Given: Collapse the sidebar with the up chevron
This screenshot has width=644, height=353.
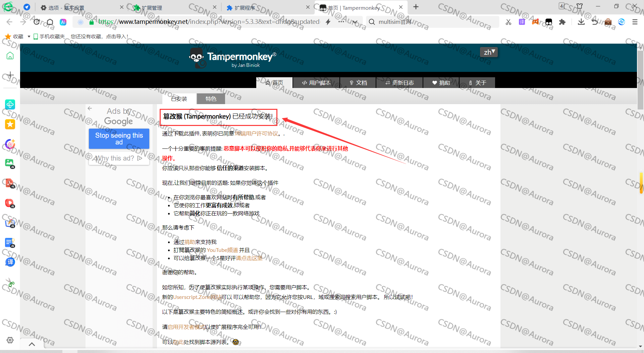Looking at the screenshot, I should 32,344.
